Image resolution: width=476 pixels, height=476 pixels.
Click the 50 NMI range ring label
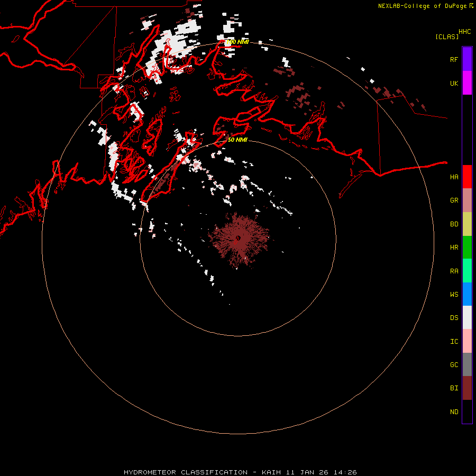pos(237,140)
